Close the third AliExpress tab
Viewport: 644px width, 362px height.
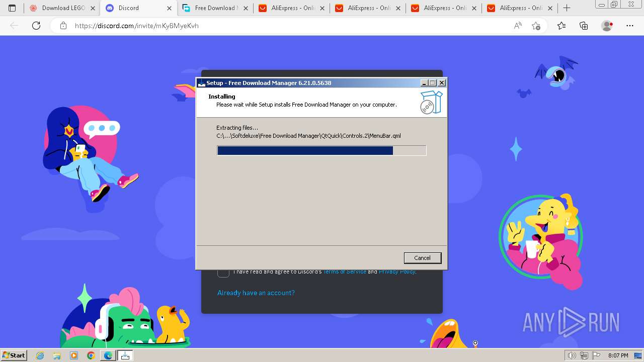click(473, 8)
